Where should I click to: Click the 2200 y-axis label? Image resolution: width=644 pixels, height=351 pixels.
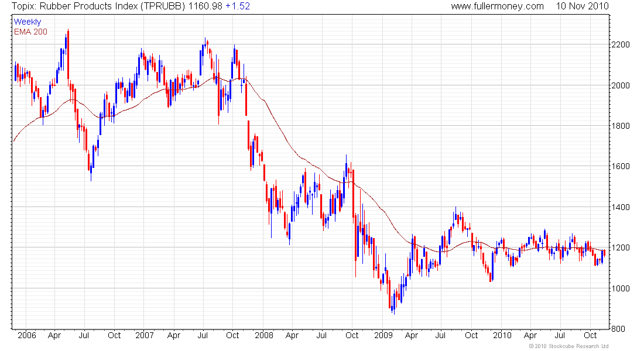pyautogui.click(x=621, y=44)
